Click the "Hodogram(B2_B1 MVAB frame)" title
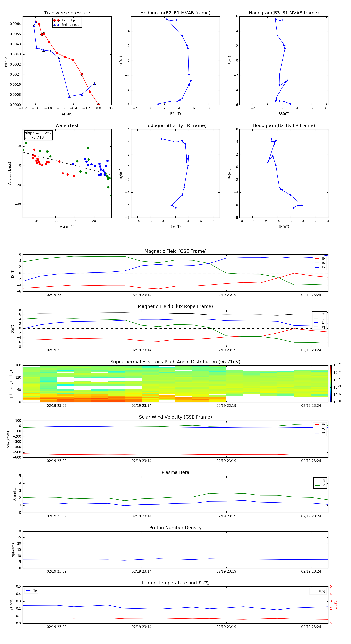This screenshot has width=351, height=644. [175, 13]
